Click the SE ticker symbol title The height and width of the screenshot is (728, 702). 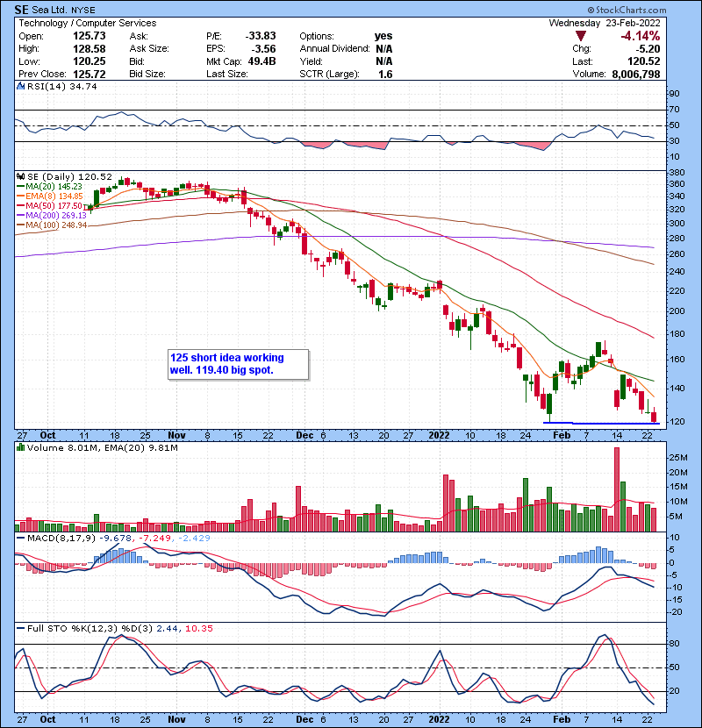point(21,10)
